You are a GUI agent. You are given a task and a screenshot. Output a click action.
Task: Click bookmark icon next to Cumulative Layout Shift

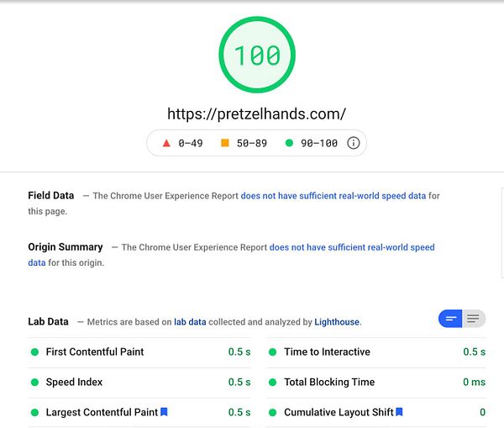(x=399, y=412)
